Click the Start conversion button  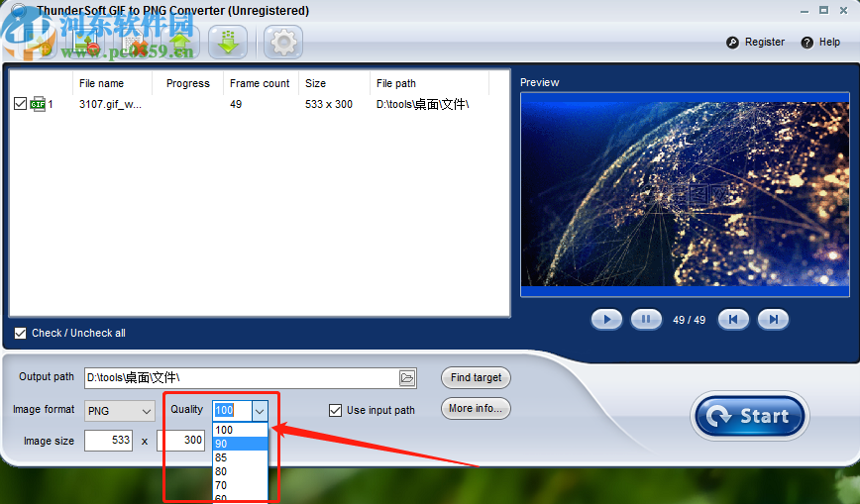[x=750, y=416]
